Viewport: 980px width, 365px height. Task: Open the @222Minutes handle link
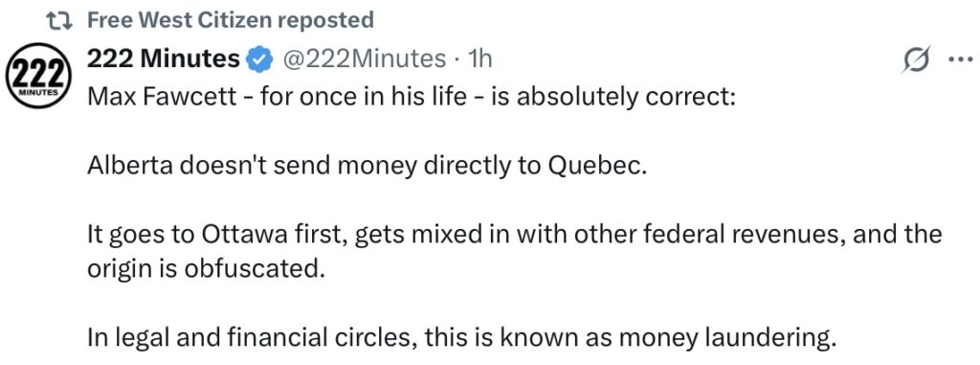point(365,58)
